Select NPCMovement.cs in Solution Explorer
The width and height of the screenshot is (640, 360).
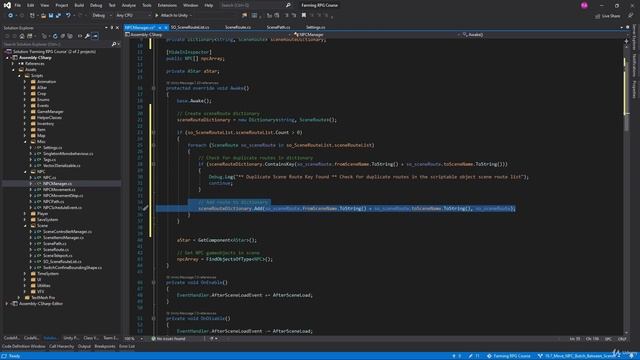(59, 190)
